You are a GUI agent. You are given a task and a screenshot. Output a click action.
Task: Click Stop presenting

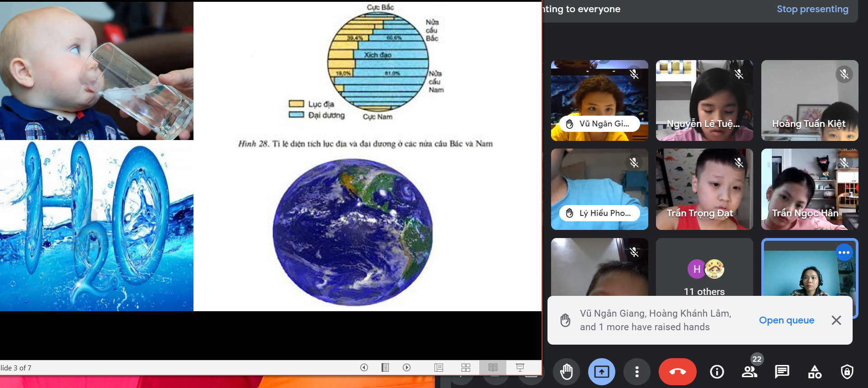pos(812,9)
